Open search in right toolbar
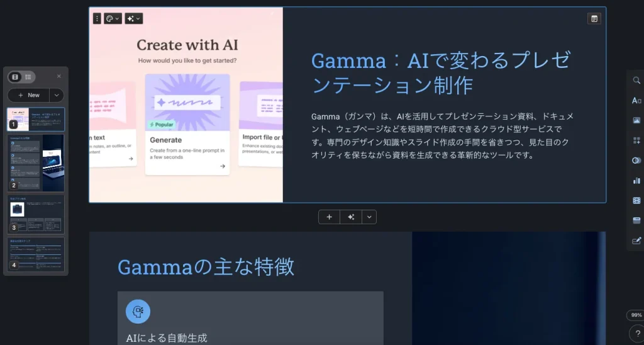 (x=636, y=80)
